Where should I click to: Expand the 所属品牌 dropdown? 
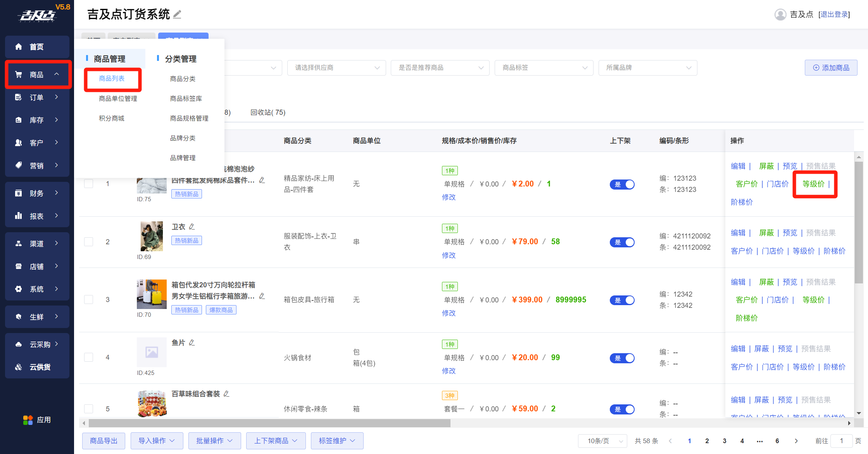[x=647, y=68]
